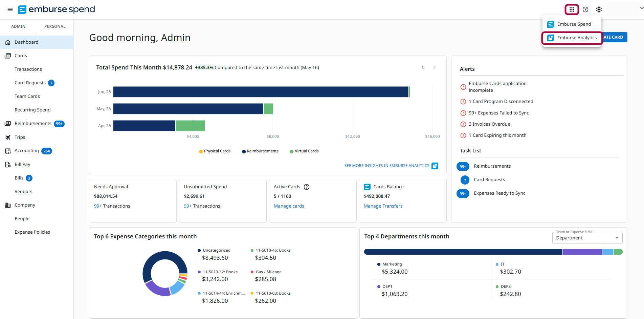Click the Bill Pay sidebar icon
644x319 pixels.
[x=8, y=165]
